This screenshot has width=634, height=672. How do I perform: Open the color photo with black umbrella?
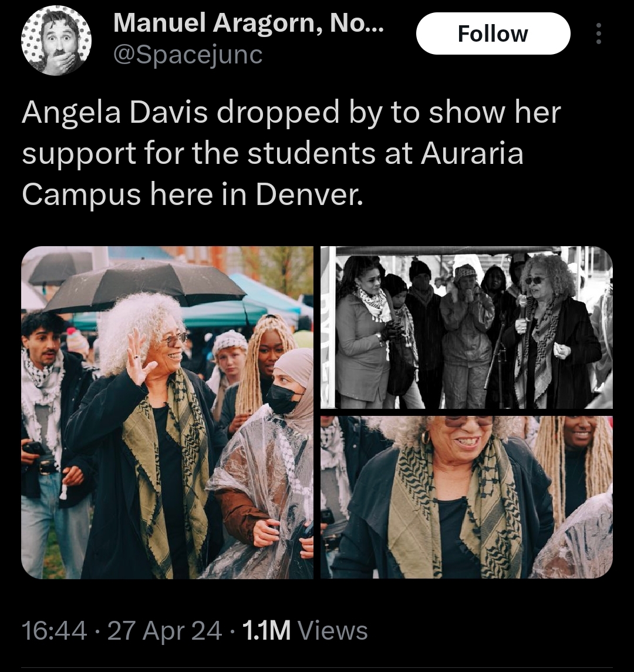[x=167, y=412]
